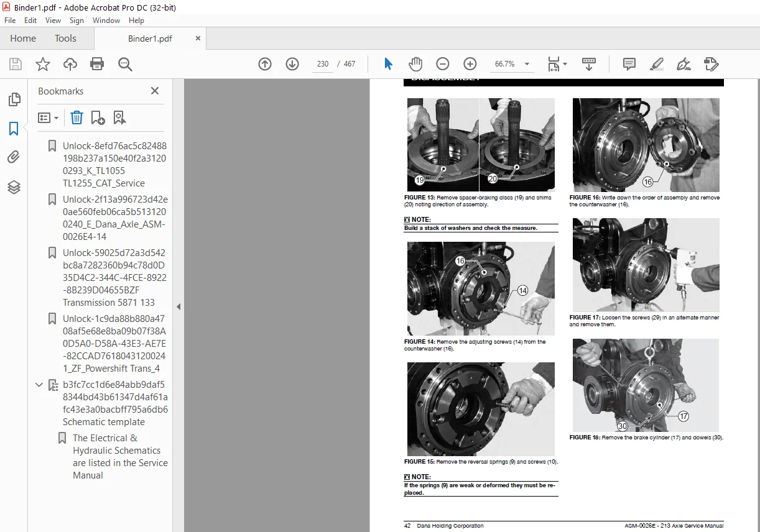
Task: Open the attachments paperclip panel
Action: click(x=14, y=157)
